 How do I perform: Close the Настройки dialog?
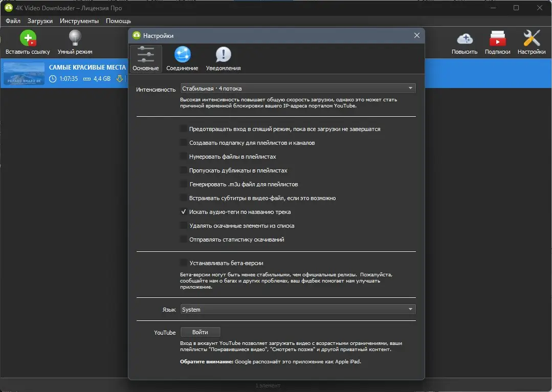tap(417, 36)
